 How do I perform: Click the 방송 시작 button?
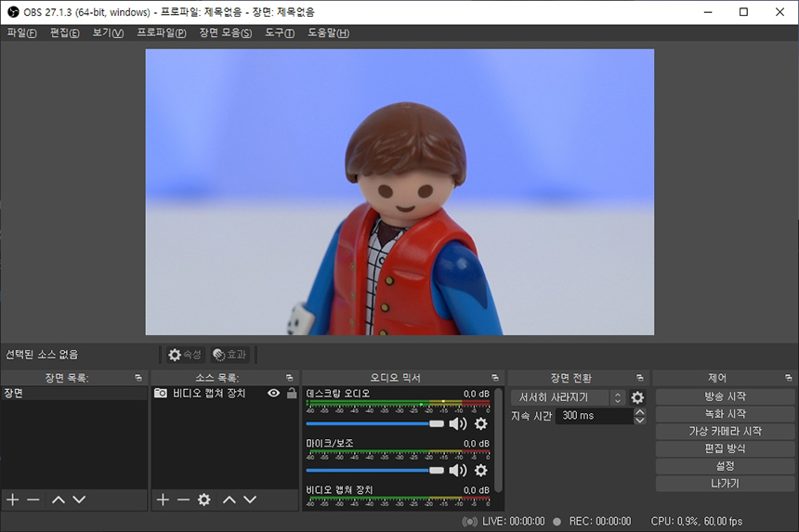pos(725,396)
